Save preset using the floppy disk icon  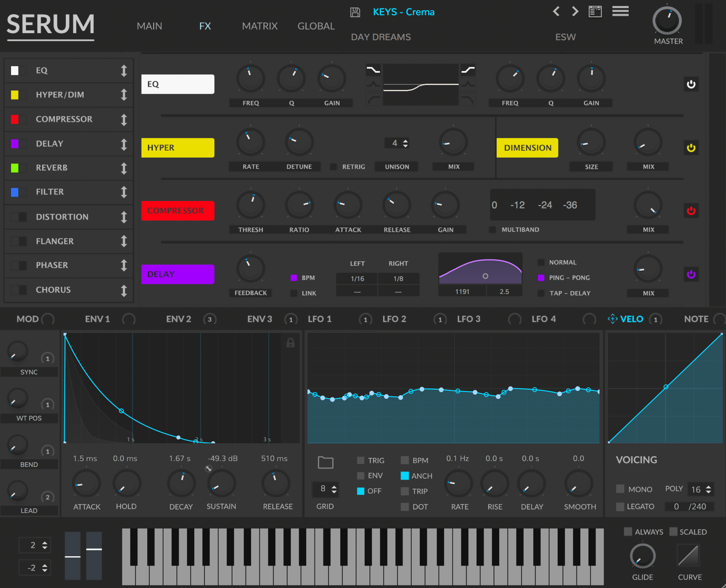point(355,12)
